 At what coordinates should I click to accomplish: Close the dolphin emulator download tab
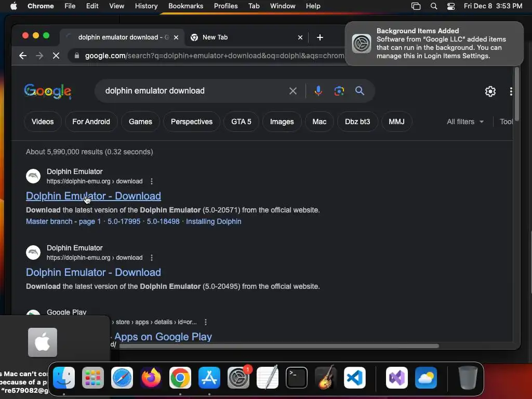(x=176, y=37)
